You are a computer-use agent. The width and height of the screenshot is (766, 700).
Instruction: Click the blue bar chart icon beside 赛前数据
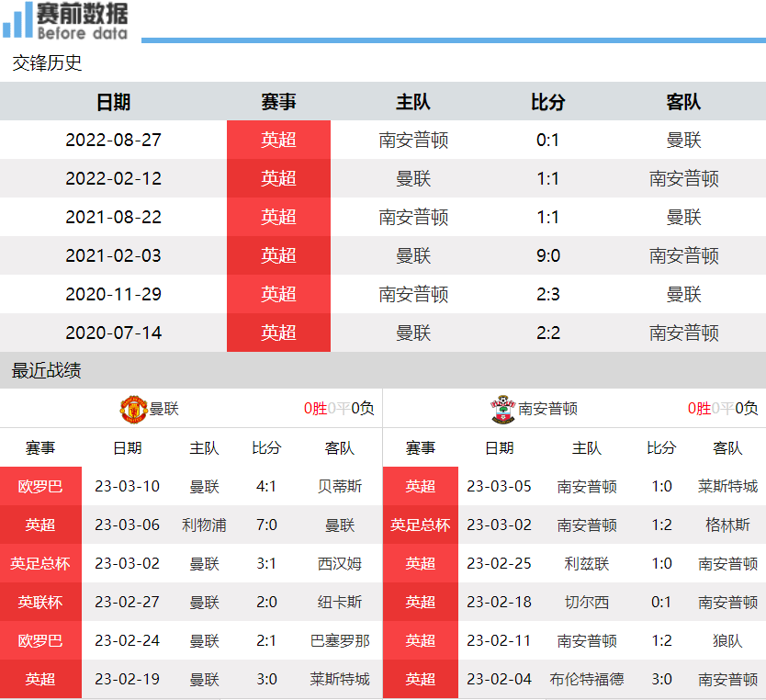[x=17, y=20]
